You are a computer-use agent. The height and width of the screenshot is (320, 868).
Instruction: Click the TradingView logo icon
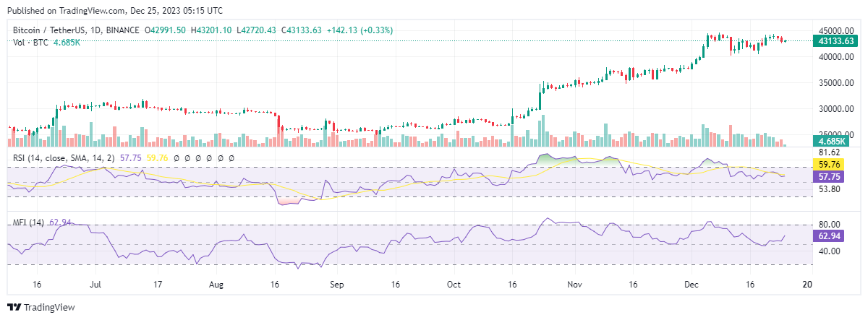pos(14,308)
